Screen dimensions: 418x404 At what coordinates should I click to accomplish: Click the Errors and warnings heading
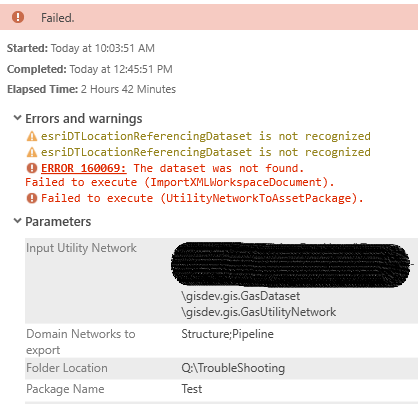[84, 119]
